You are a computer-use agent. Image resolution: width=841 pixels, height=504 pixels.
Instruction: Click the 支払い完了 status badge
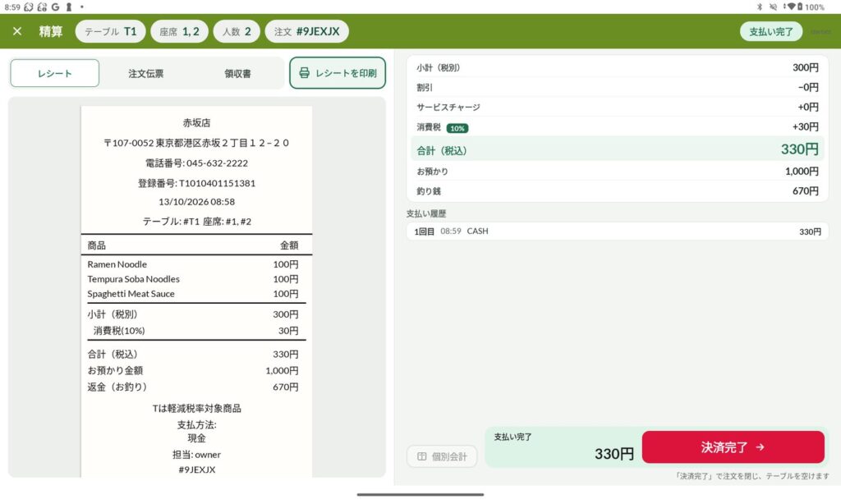[x=770, y=31]
